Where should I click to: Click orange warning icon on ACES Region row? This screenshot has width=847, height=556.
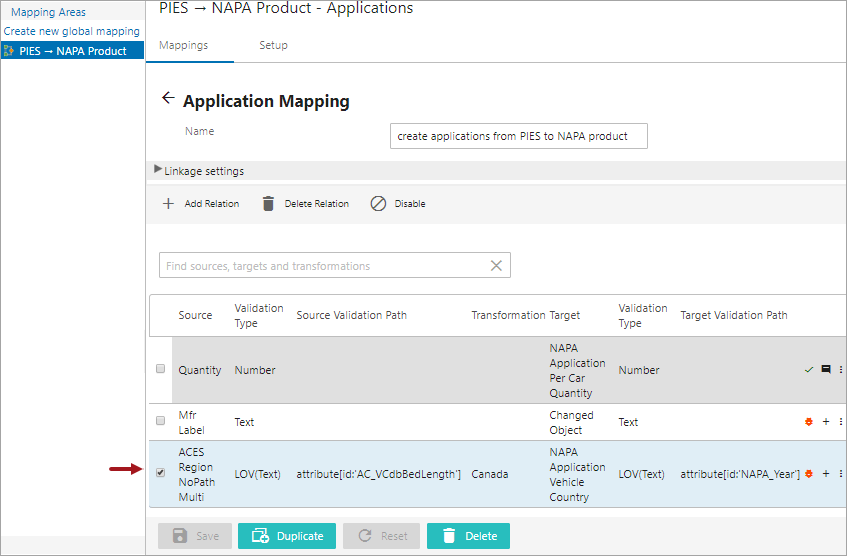click(x=809, y=474)
